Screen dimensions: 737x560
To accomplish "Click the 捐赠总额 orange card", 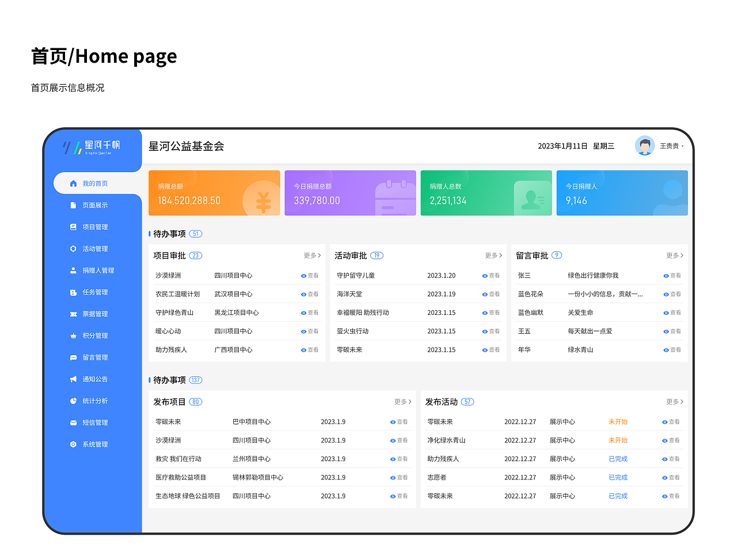I will tap(214, 193).
